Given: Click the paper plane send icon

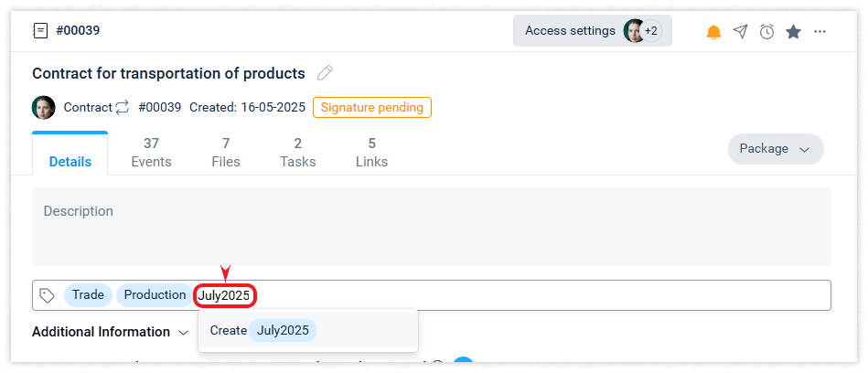Looking at the screenshot, I should point(740,32).
